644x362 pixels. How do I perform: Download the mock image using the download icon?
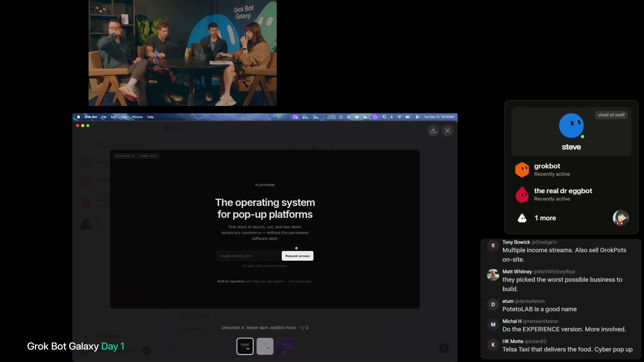(x=433, y=131)
